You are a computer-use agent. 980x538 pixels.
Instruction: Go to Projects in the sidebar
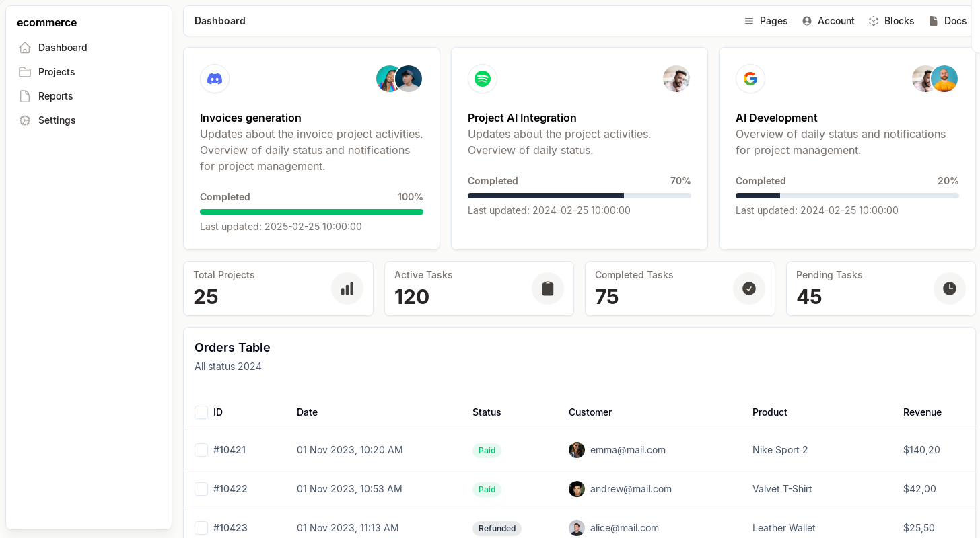coord(57,72)
